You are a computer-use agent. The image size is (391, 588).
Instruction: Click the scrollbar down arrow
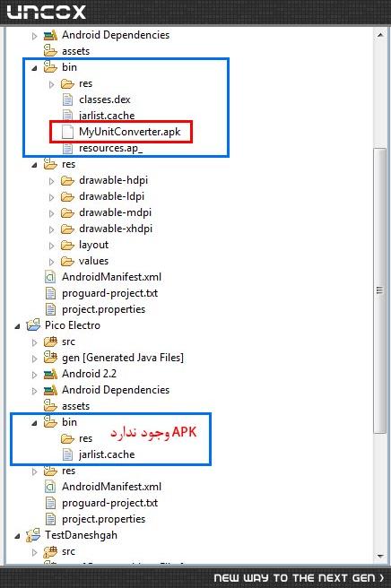click(380, 556)
